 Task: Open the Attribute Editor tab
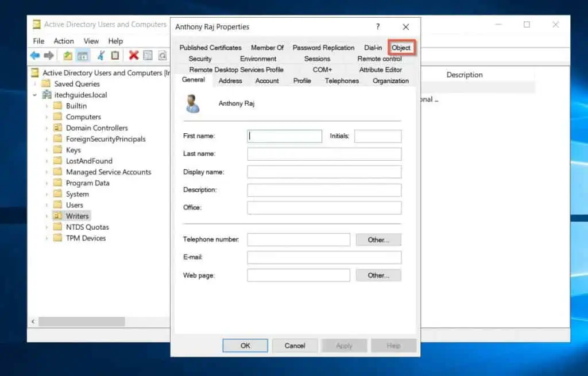tap(380, 69)
